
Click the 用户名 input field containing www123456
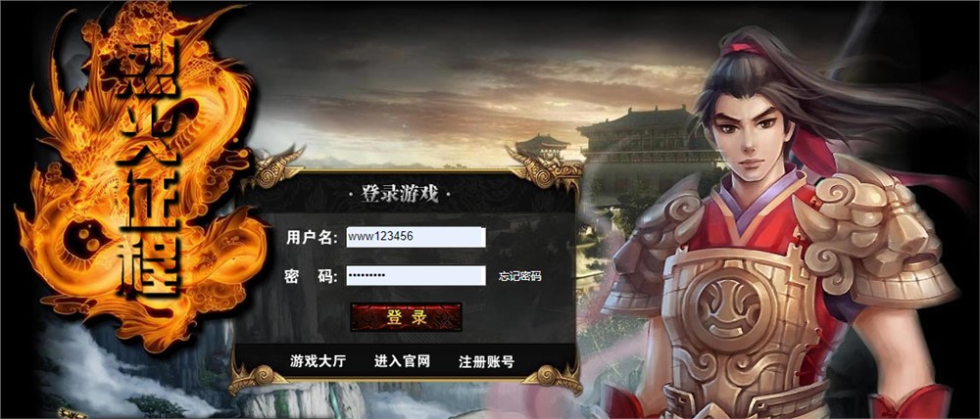pos(416,237)
